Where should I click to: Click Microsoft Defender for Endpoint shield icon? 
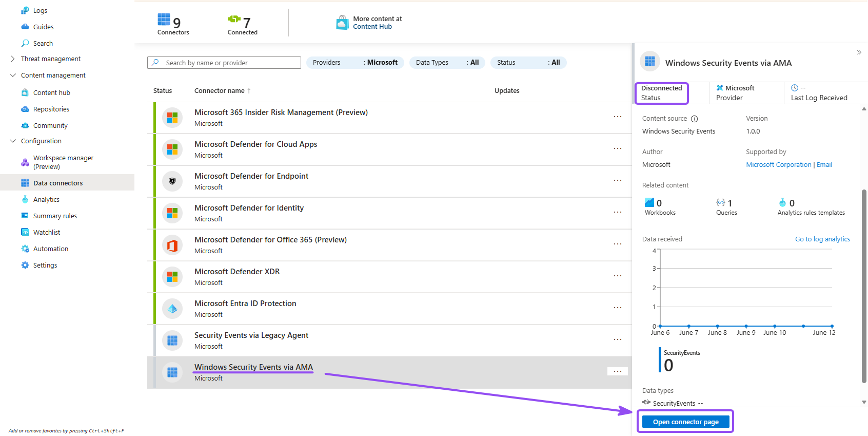click(x=172, y=181)
